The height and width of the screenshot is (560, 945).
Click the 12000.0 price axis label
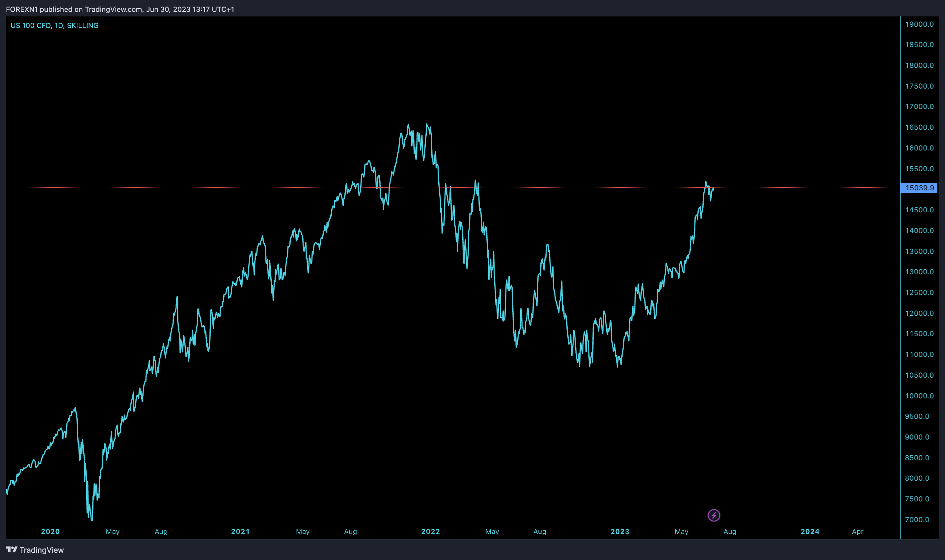[x=919, y=313]
